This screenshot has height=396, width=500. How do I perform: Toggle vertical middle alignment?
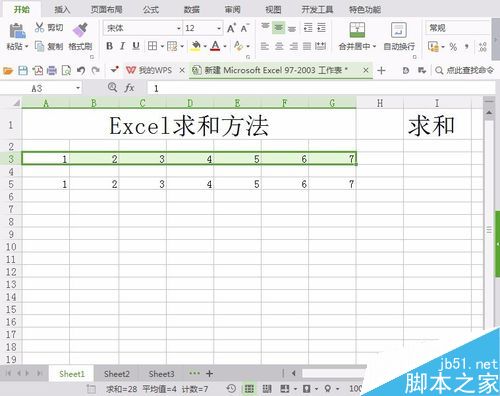tap(278, 28)
